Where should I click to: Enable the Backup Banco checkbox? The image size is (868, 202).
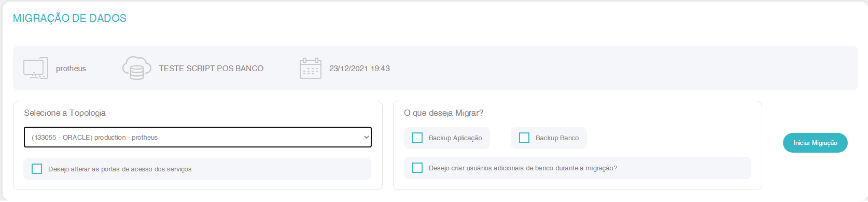point(524,138)
